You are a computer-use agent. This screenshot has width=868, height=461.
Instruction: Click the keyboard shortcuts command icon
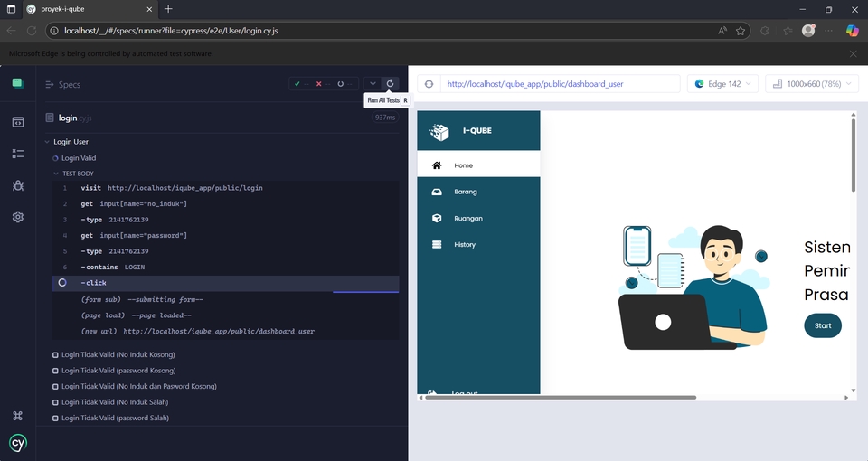pyautogui.click(x=17, y=416)
